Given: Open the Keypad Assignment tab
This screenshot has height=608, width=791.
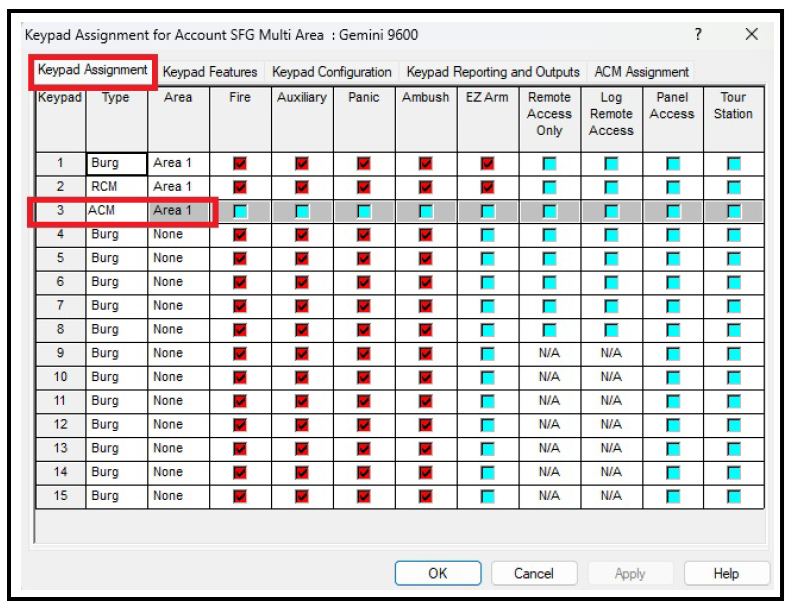Looking at the screenshot, I should click(x=93, y=71).
